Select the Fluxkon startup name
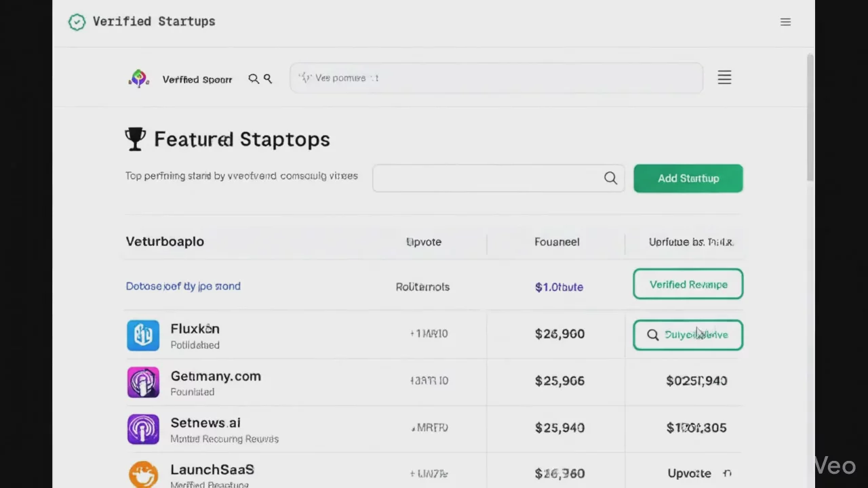Image resolution: width=868 pixels, height=488 pixels. (x=195, y=329)
